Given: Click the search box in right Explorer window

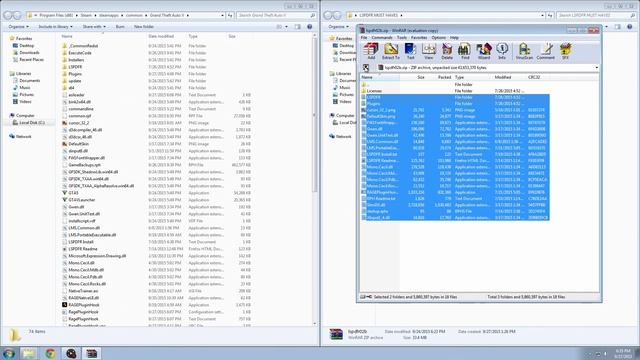Looking at the screenshot, I should (596, 15).
